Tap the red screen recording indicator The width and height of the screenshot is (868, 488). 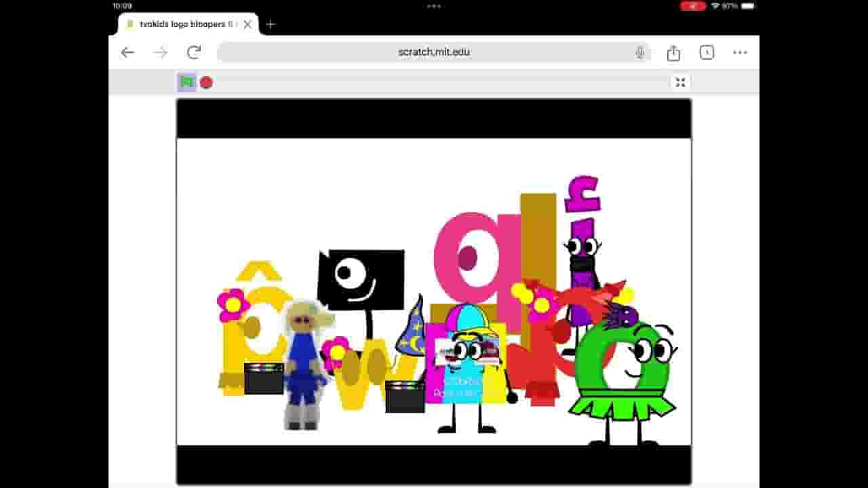[694, 6]
